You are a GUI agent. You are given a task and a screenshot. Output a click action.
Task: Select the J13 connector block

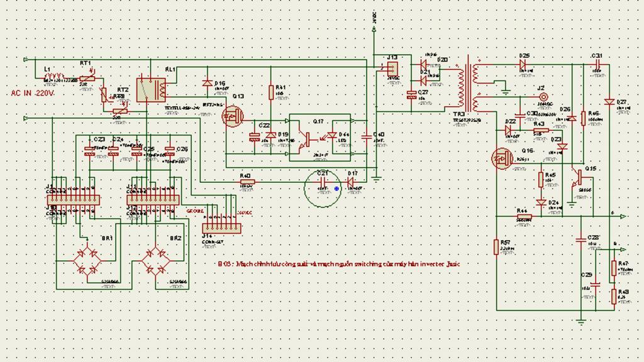pos(392,68)
